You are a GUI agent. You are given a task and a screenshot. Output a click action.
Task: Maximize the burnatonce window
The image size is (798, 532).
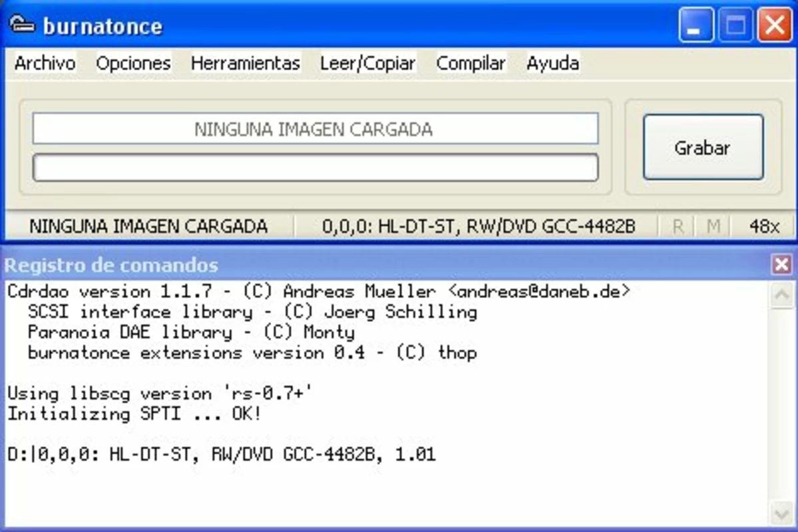pos(735,25)
